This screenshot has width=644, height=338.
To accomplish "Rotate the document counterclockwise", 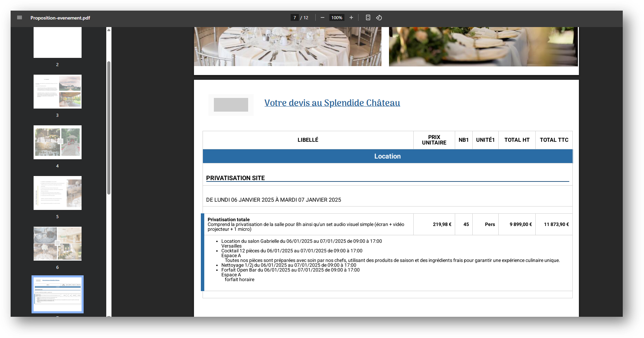I will (379, 17).
